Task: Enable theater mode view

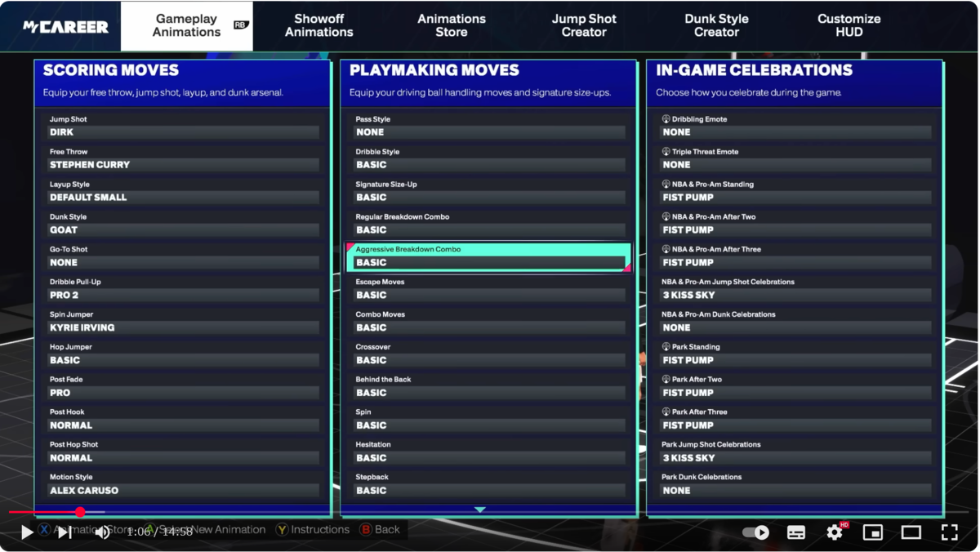Action: point(911,532)
